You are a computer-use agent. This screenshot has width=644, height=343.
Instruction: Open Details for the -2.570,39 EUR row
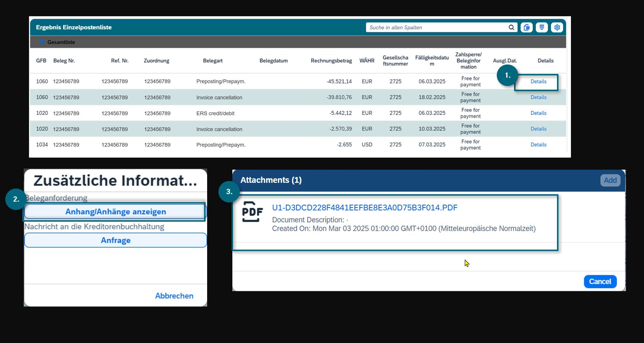pyautogui.click(x=538, y=129)
